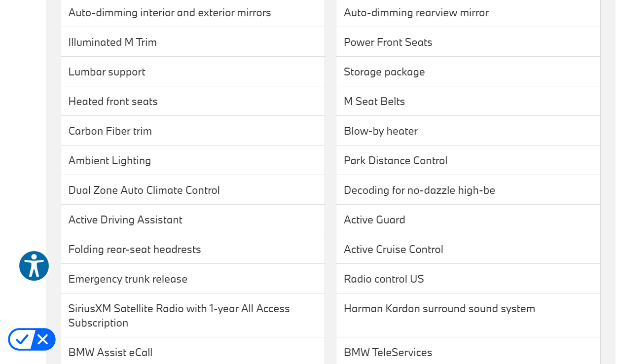618x364 pixels.
Task: Select the Storage package row
Action: pos(384,72)
